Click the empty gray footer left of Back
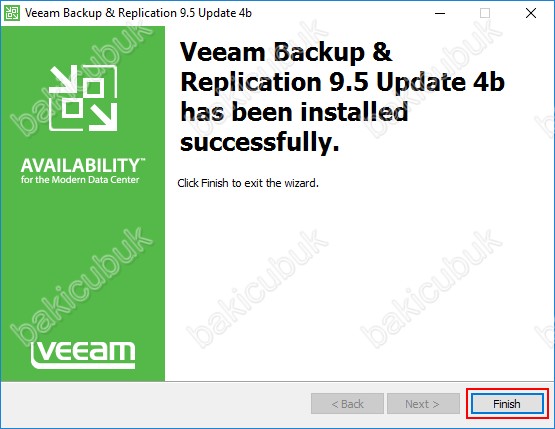Image resolution: width=555 pixels, height=429 pixels. tap(156, 404)
